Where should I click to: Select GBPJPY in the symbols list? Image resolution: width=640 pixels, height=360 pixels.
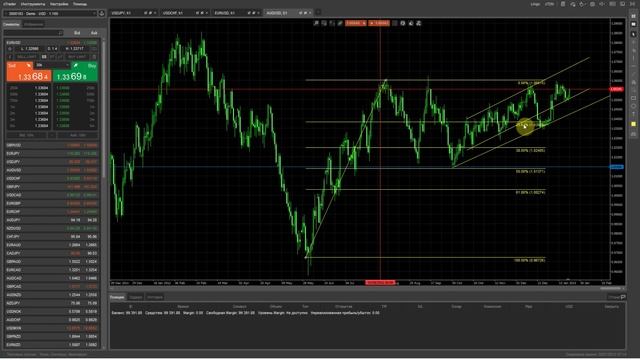(52, 187)
